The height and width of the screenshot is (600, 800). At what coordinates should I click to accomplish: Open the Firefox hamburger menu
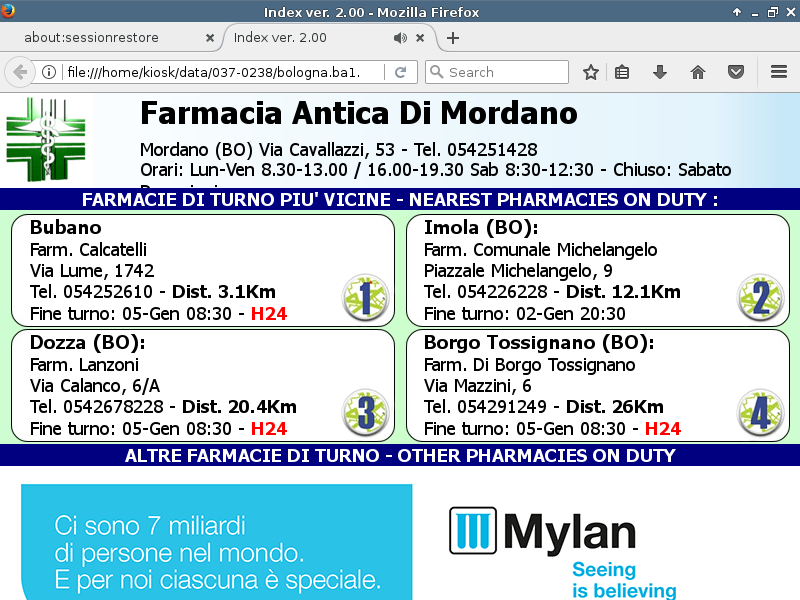click(x=779, y=72)
